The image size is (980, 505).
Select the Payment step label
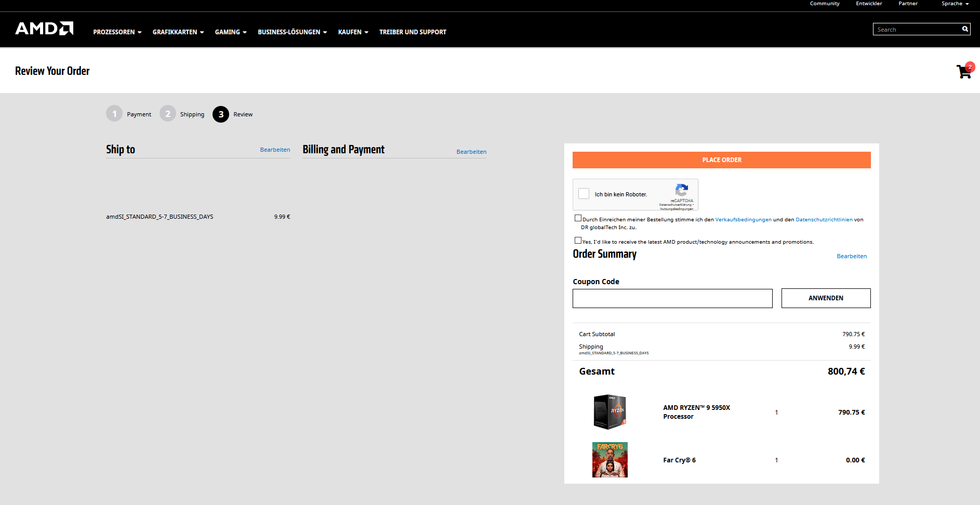click(139, 114)
